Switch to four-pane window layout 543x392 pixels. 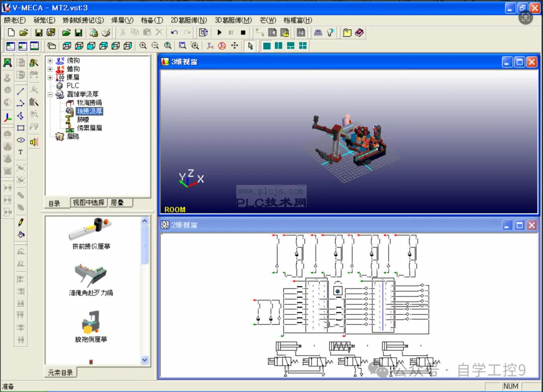[303, 46]
